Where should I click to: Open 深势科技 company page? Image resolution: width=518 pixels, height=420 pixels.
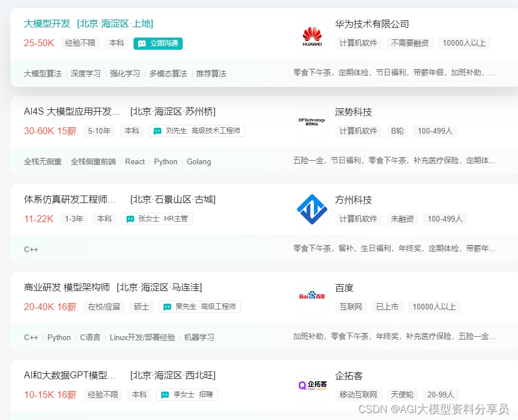[x=353, y=112]
